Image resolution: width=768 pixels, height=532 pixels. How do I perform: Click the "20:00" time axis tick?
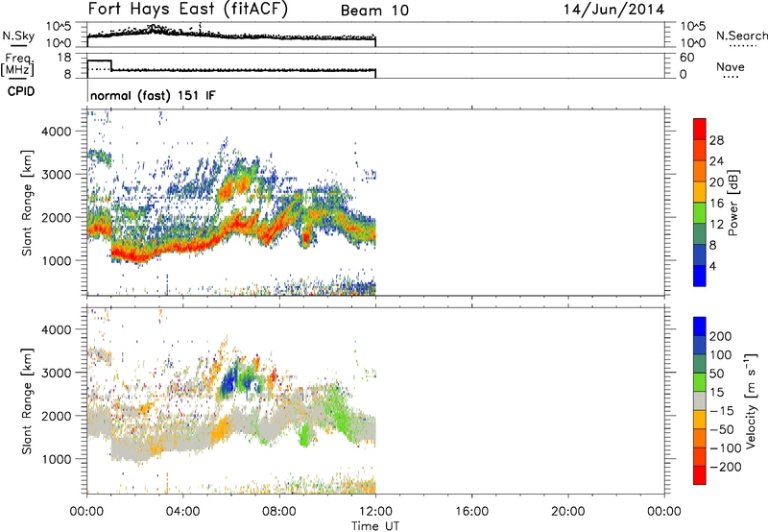(568, 512)
